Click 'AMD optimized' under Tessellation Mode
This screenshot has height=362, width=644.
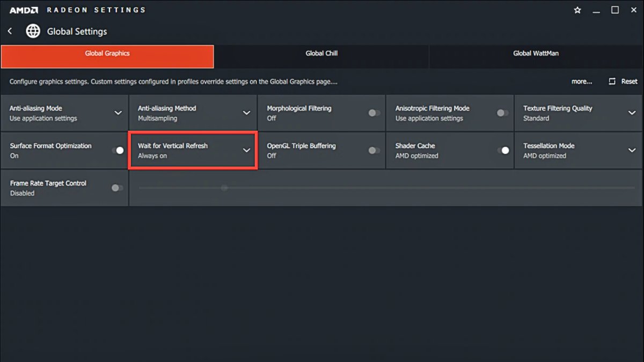click(545, 156)
